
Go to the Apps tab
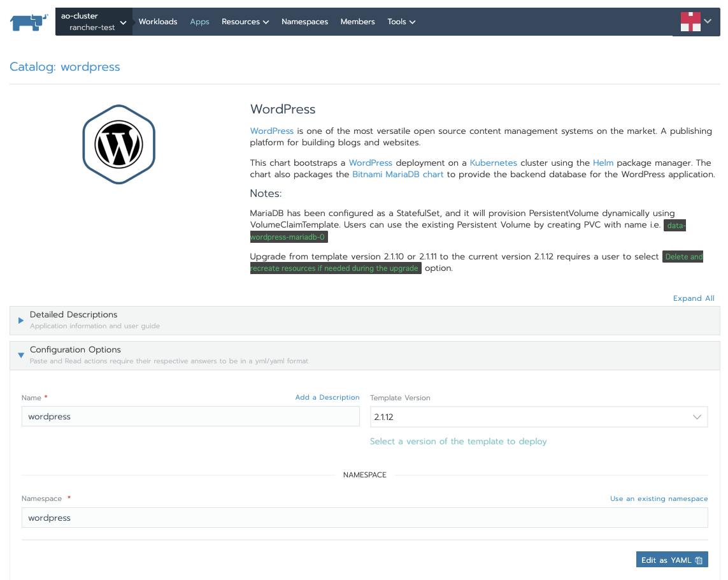point(199,22)
